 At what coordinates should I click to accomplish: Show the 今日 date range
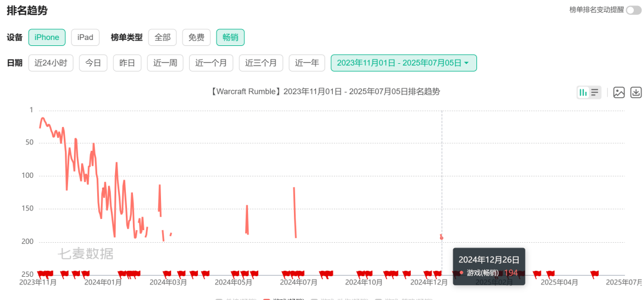click(93, 63)
